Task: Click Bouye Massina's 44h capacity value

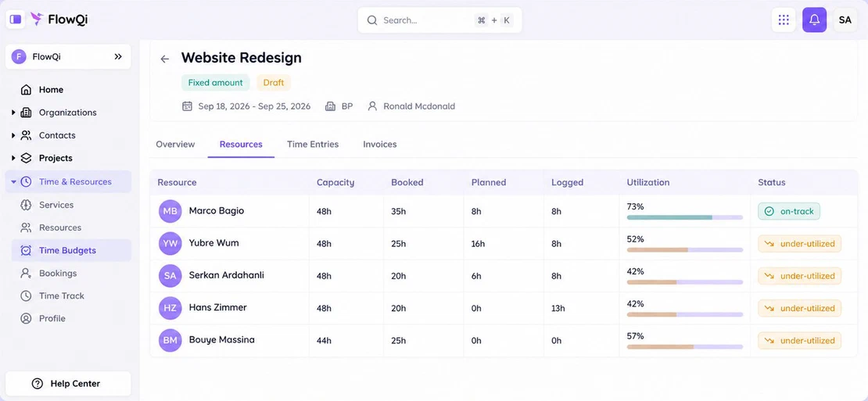Action: click(x=324, y=341)
